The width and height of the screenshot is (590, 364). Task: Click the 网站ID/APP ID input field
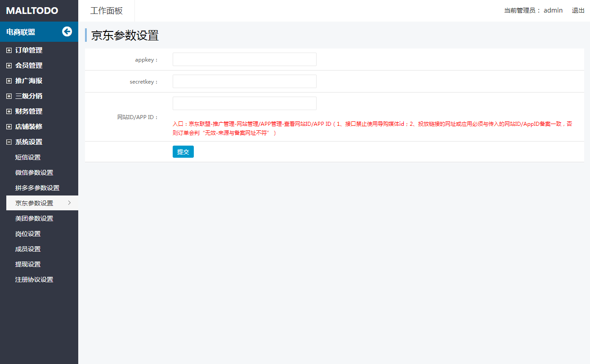tap(245, 103)
